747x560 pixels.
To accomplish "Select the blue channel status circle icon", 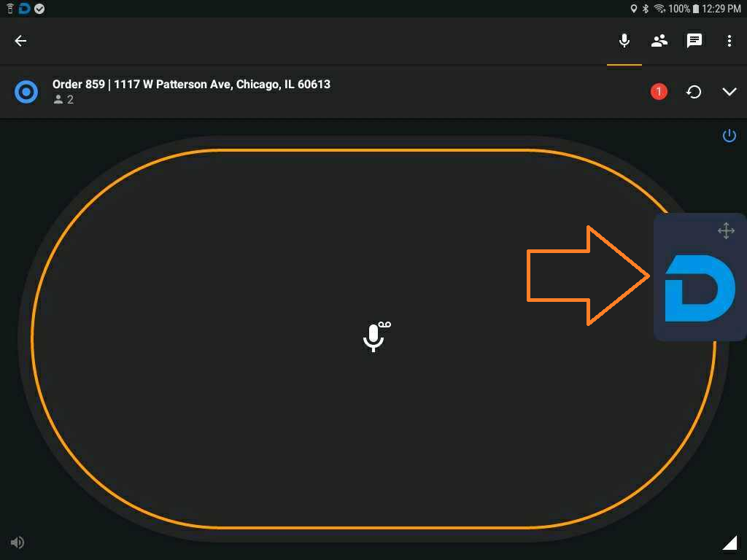I will coord(26,91).
